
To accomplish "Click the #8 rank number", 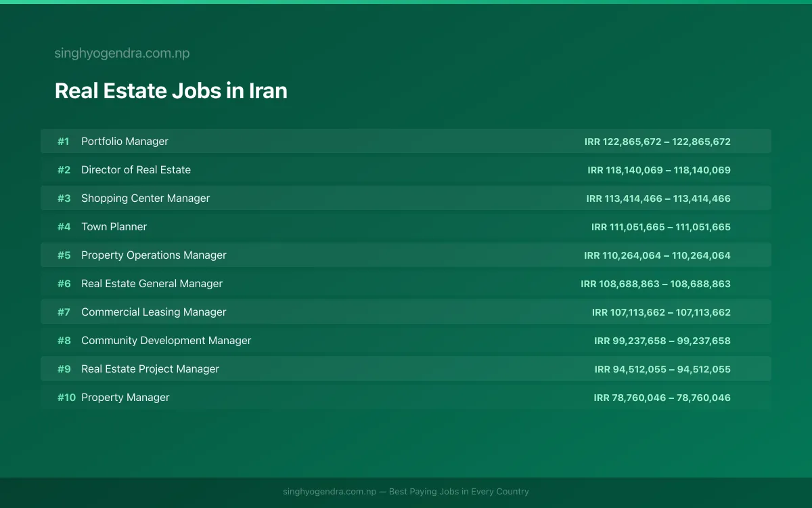I will 64,341.
